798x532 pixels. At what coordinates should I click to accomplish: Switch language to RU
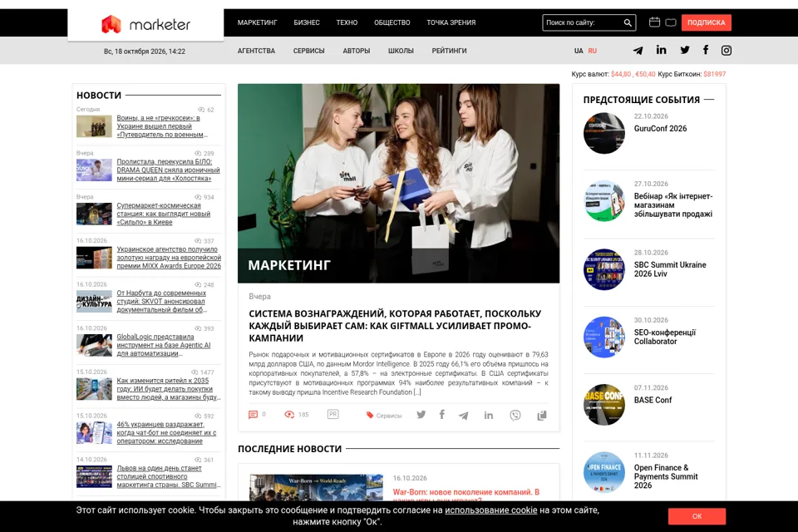coord(593,51)
